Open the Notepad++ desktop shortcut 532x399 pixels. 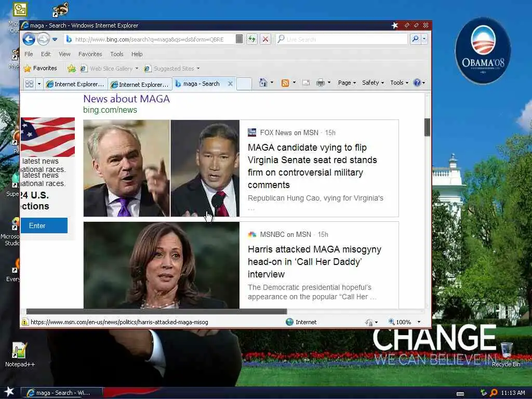point(20,354)
